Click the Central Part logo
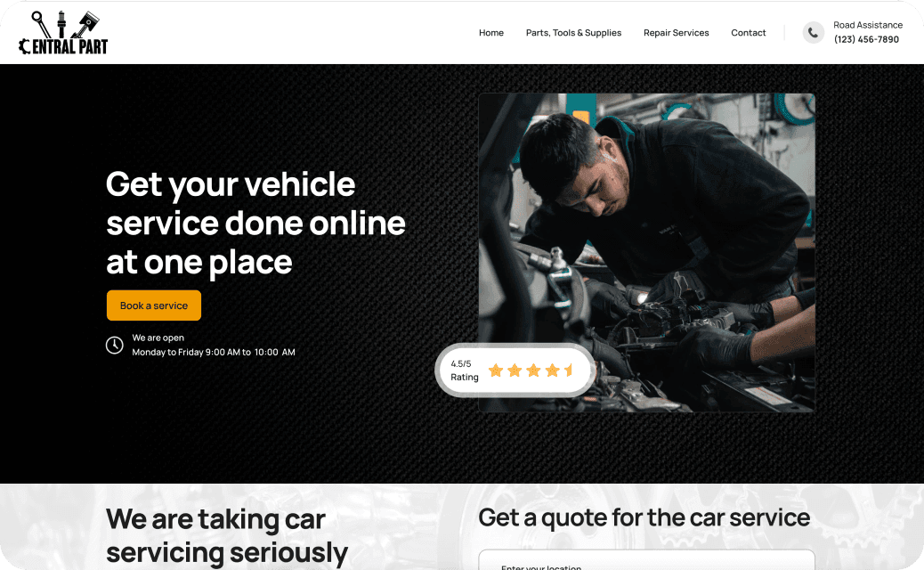Screen dimensions: 924x570 [x=63, y=32]
